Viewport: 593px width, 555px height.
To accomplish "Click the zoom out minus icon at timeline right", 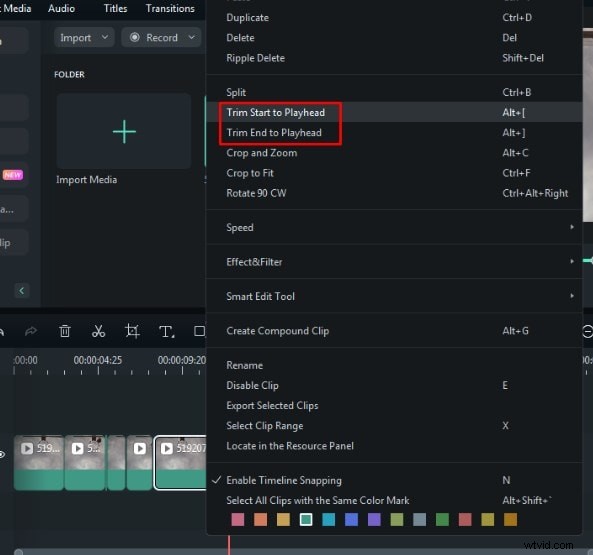I will tap(588, 332).
